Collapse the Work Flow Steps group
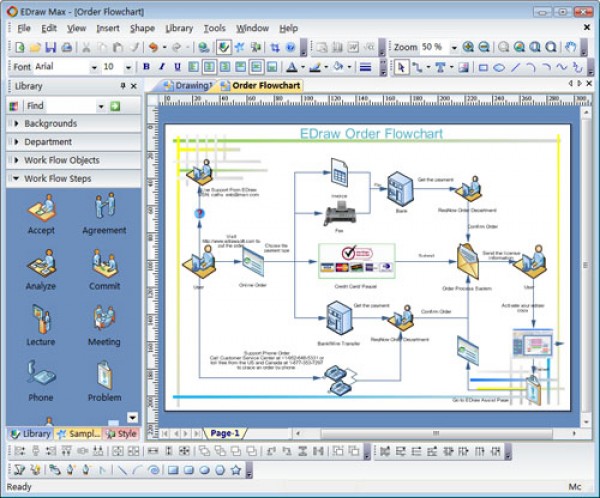 pyautogui.click(x=73, y=178)
